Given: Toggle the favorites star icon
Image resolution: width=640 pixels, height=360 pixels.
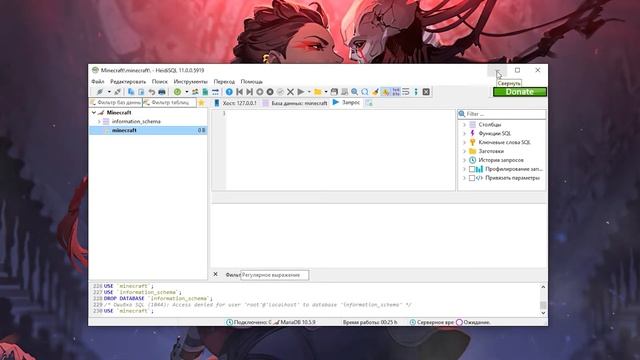Looking at the screenshot, I should (x=201, y=103).
